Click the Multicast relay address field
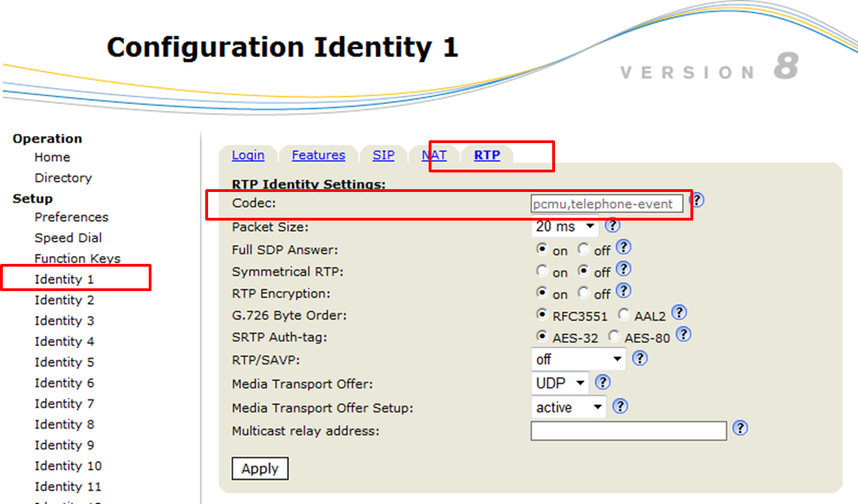 tap(628, 431)
